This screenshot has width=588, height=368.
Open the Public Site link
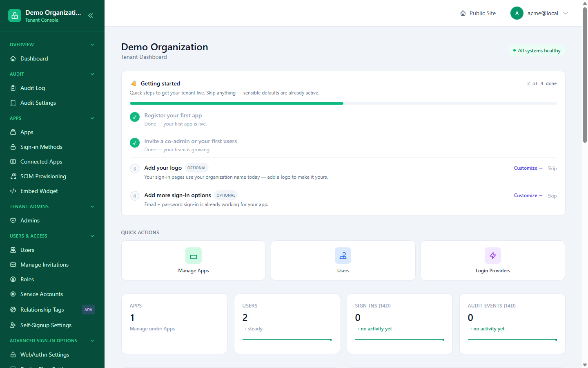[478, 13]
